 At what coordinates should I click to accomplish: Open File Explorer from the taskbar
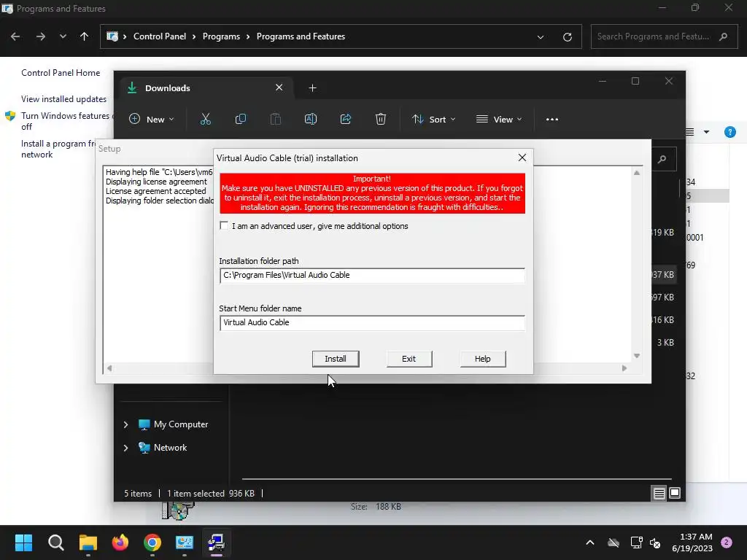coord(88,542)
